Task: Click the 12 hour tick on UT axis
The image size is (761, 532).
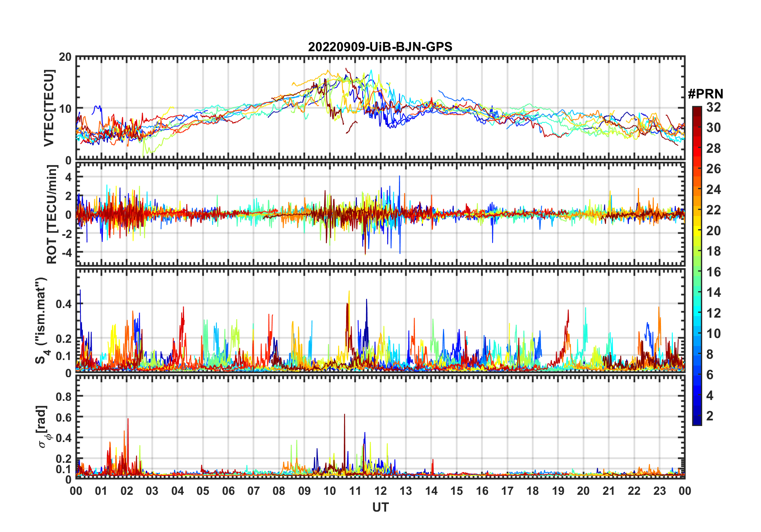Action: (380, 491)
